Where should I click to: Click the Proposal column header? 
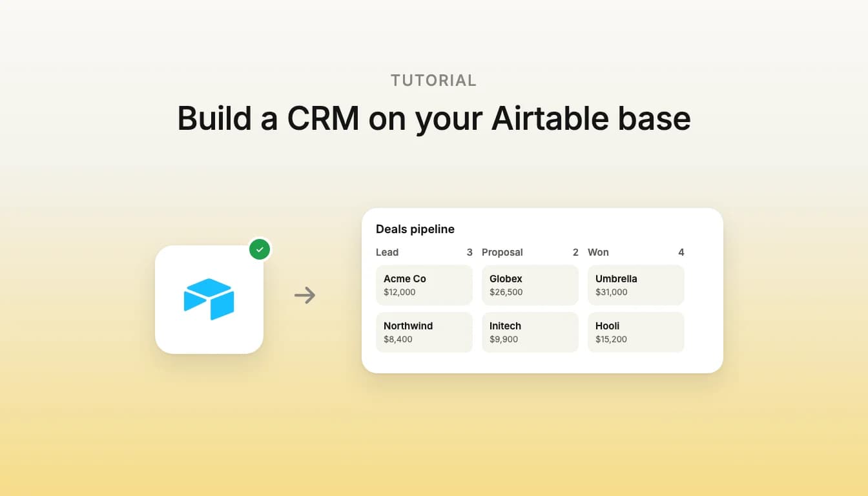point(502,253)
